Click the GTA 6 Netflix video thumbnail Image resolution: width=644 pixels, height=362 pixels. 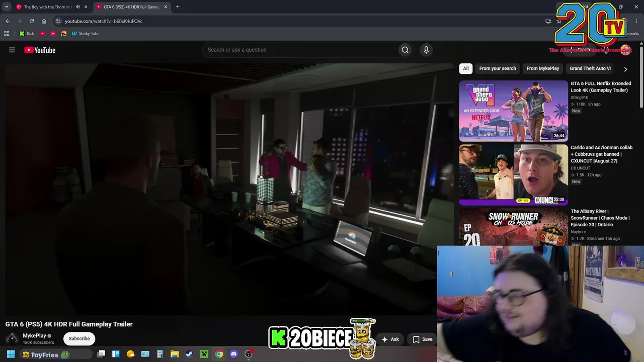point(513,111)
